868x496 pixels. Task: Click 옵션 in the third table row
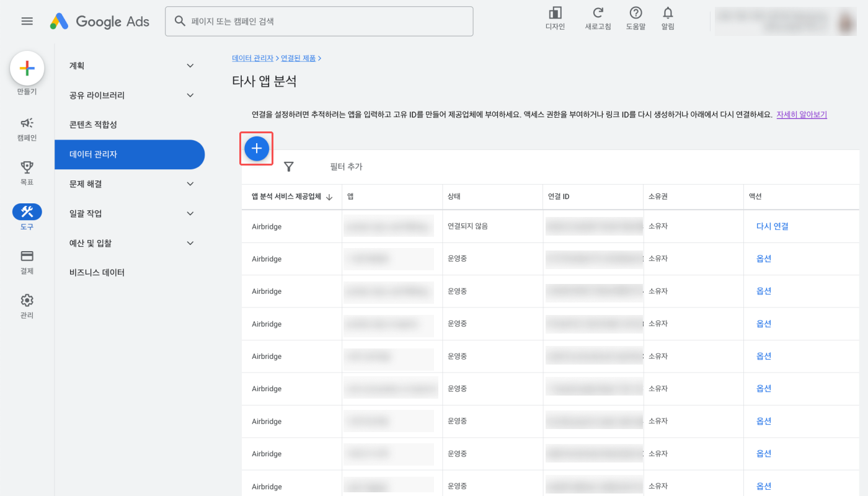click(764, 291)
